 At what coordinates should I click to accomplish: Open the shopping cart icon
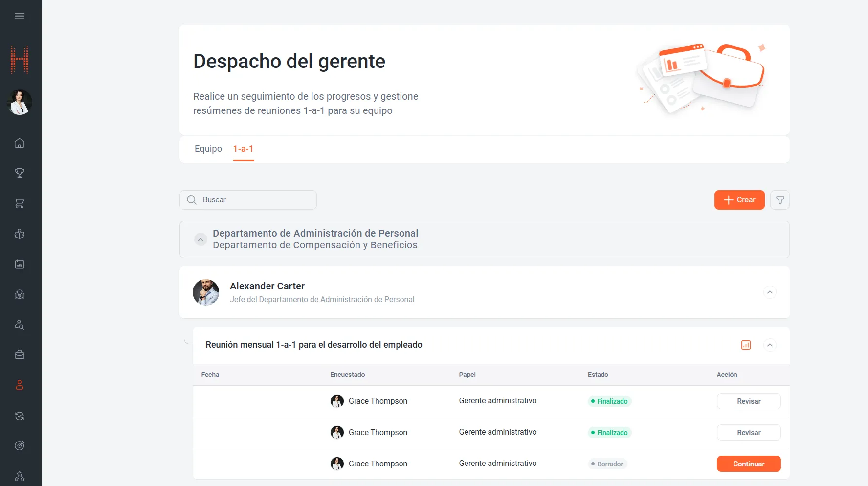coord(20,203)
